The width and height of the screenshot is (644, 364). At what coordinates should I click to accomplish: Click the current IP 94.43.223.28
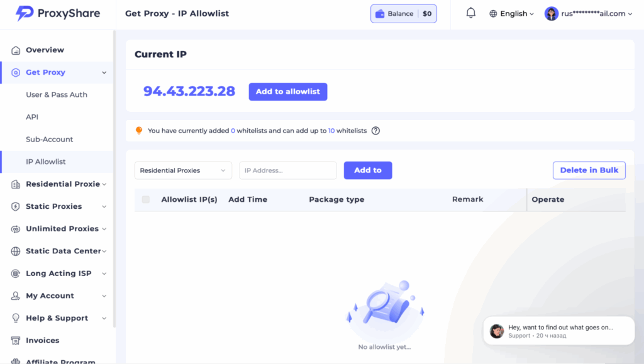tap(189, 91)
